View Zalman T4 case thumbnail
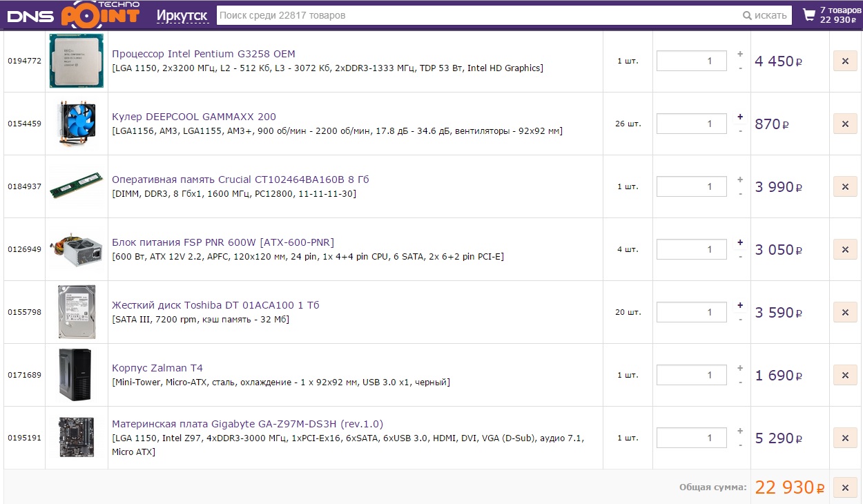This screenshot has height=504, width=863. 75,375
